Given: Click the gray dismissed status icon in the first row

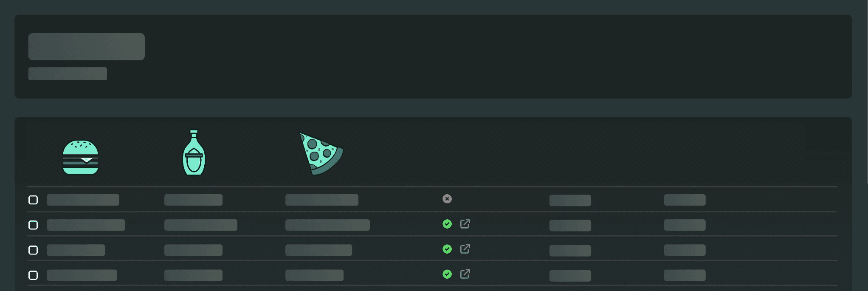Looking at the screenshot, I should [447, 199].
